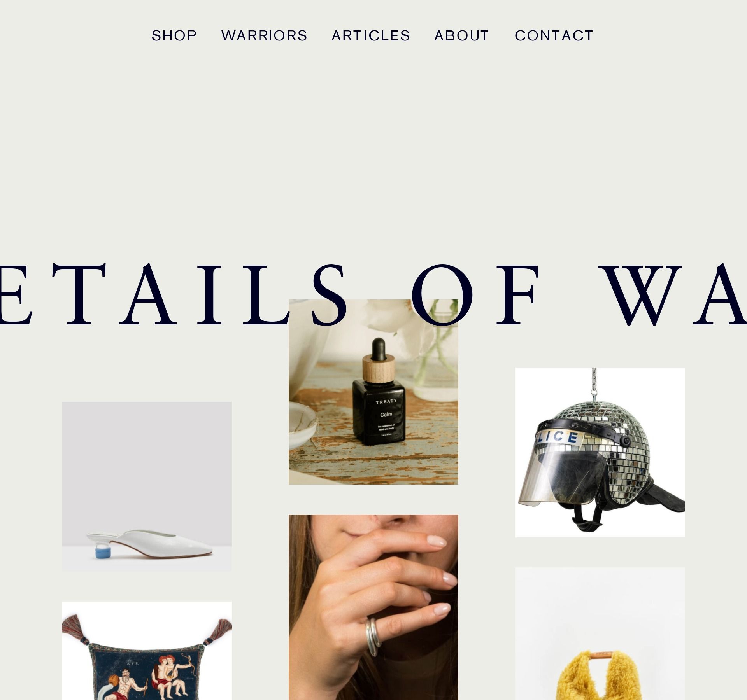
Task: Click the hanging chain above the helmet
Action: (x=594, y=383)
